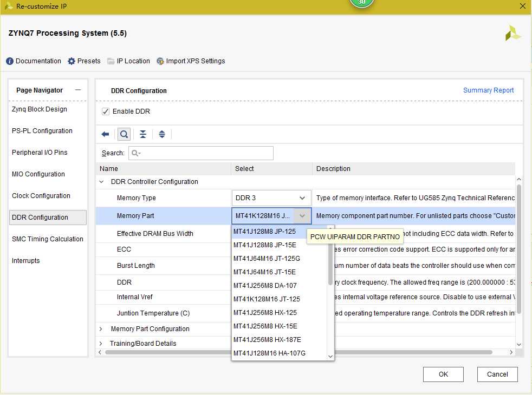
Task: Click Import XPS Settings icon
Action: click(x=160, y=61)
